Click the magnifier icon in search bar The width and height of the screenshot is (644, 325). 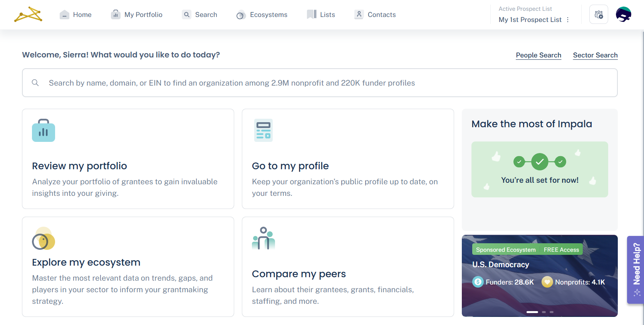35,83
